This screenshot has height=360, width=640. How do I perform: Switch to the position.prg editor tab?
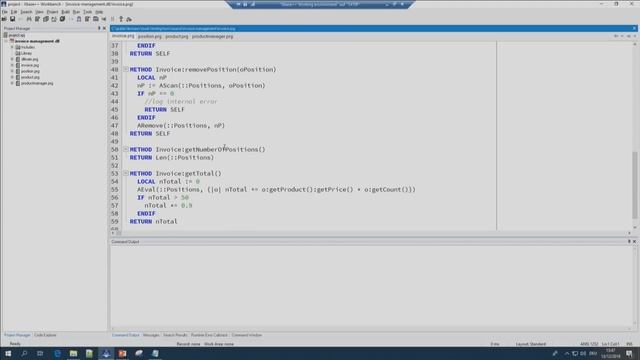(x=150, y=36)
